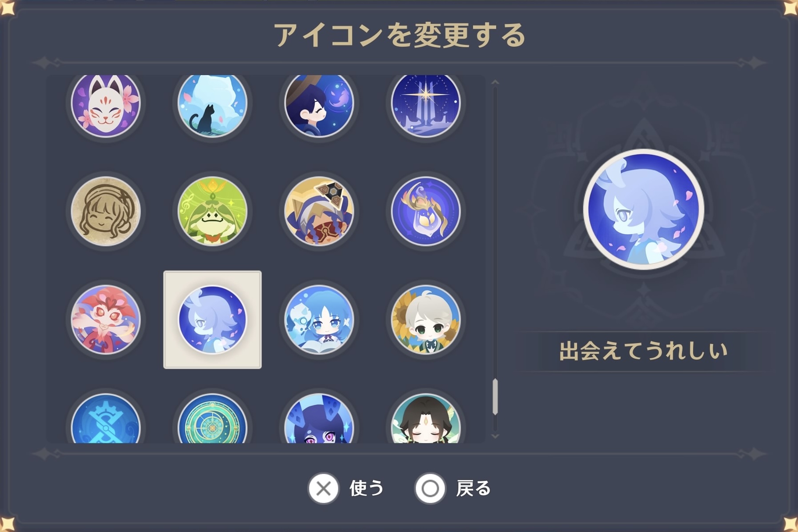The height and width of the screenshot is (532, 798).
Task: Select the red flower-haired creature avatar
Action: [106, 320]
